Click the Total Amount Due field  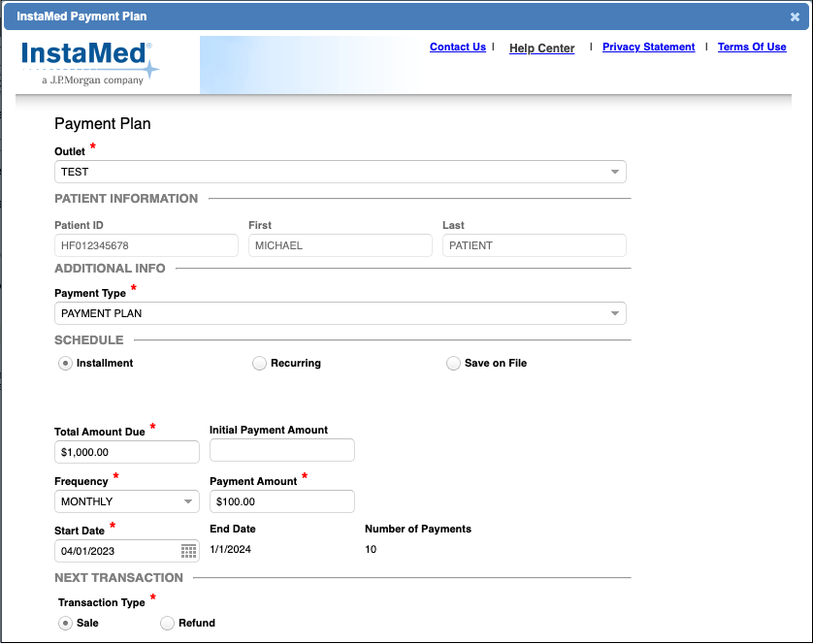pyautogui.click(x=127, y=452)
